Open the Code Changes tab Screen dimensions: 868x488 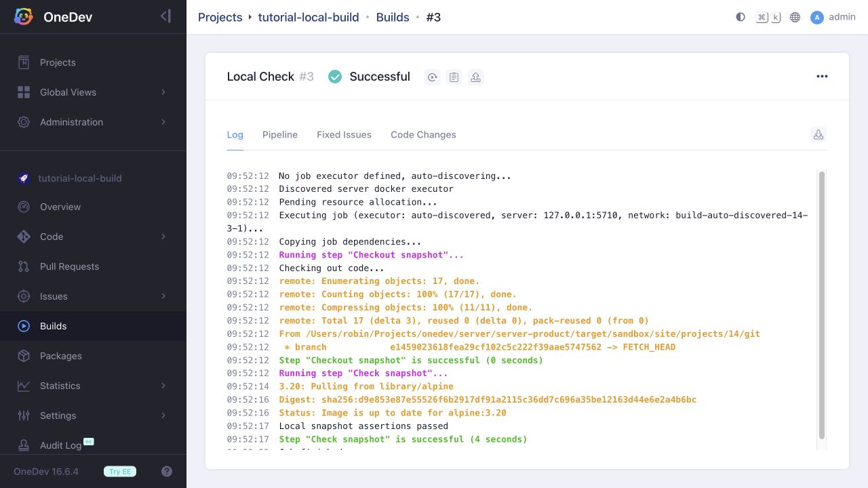click(x=423, y=135)
